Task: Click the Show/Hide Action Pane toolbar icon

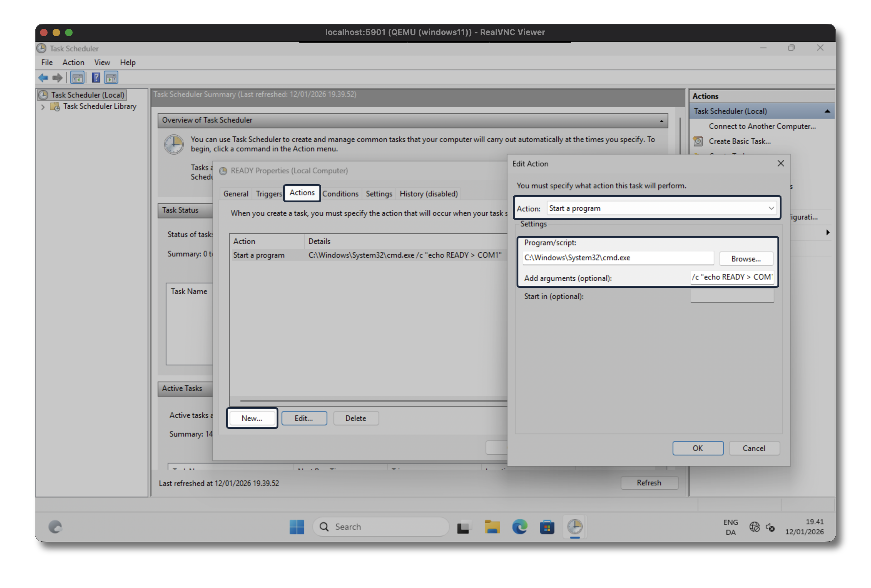Action: (x=111, y=78)
